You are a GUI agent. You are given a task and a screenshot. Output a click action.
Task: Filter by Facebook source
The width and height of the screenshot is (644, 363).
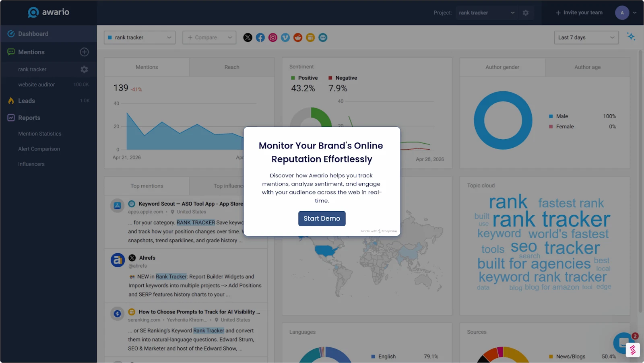point(260,37)
